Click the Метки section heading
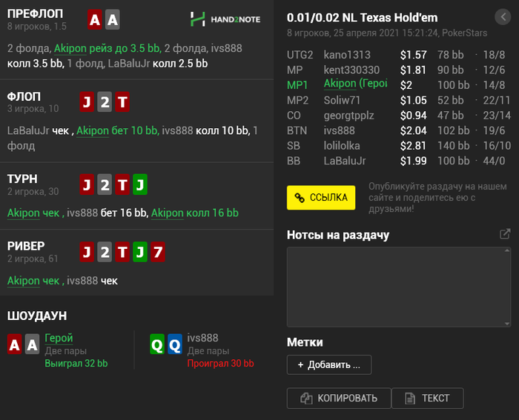The width and height of the screenshot is (519, 420). 305,342
